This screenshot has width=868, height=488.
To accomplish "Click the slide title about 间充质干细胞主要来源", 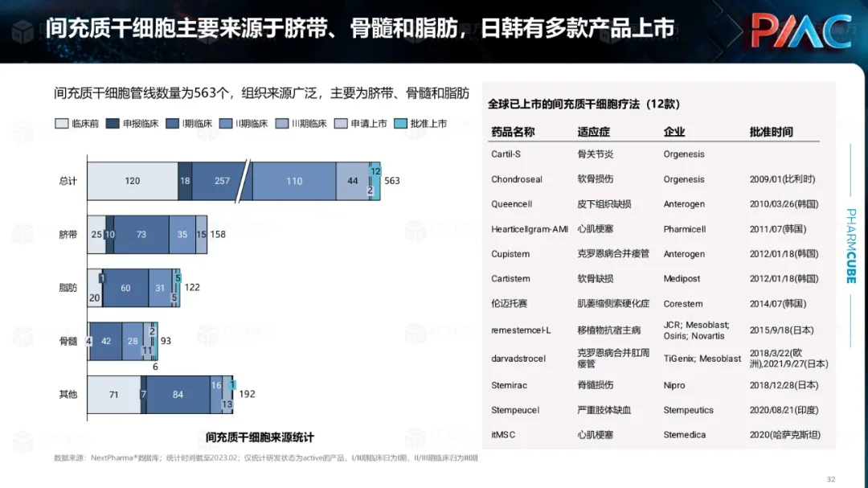I will tap(360, 28).
